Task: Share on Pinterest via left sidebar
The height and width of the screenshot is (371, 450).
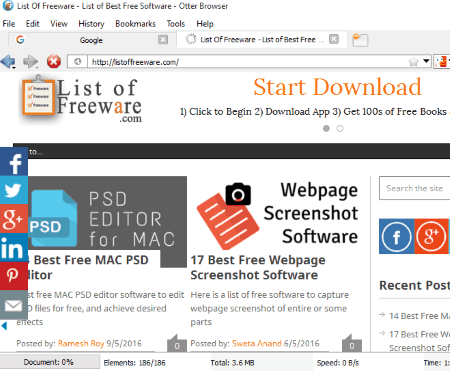Action: (14, 276)
